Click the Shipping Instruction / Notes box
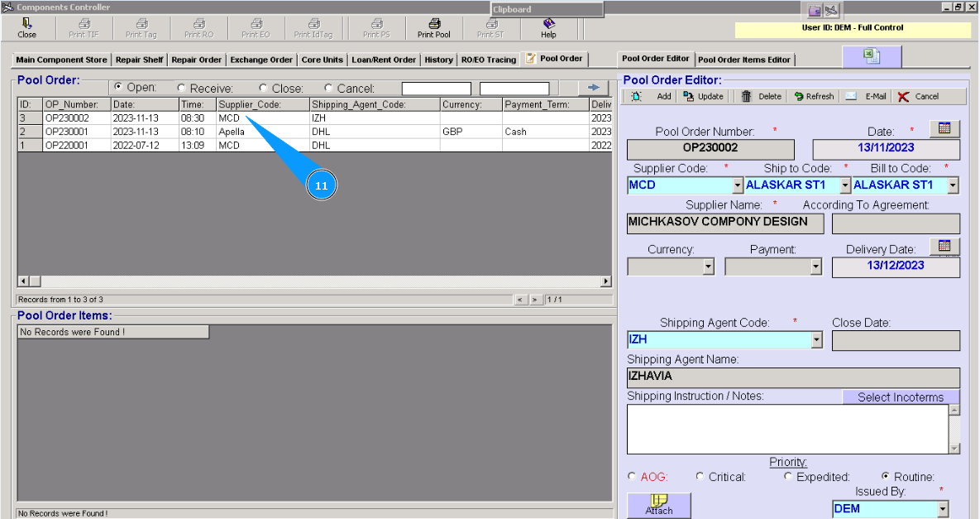980x519 pixels. click(787, 429)
